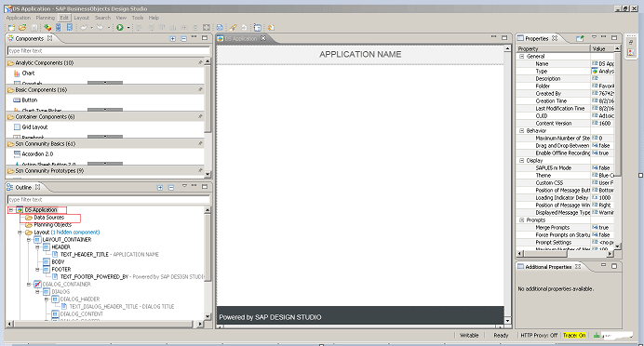Click the Expand All icon in the Components panel
Viewport: 644px width, 346px height.
172,38
